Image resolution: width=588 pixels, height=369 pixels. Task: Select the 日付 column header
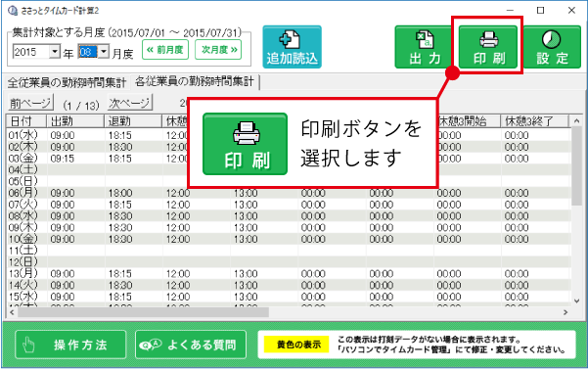[26, 121]
